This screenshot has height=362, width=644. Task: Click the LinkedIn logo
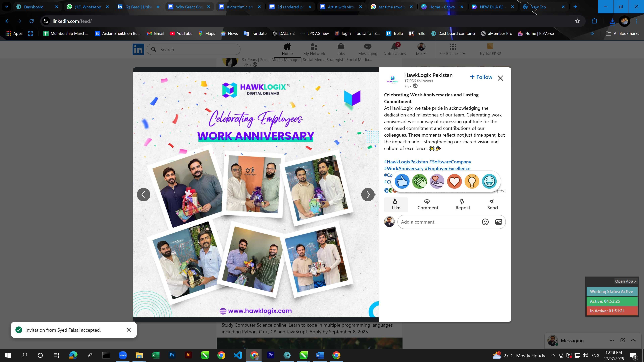[x=138, y=49]
